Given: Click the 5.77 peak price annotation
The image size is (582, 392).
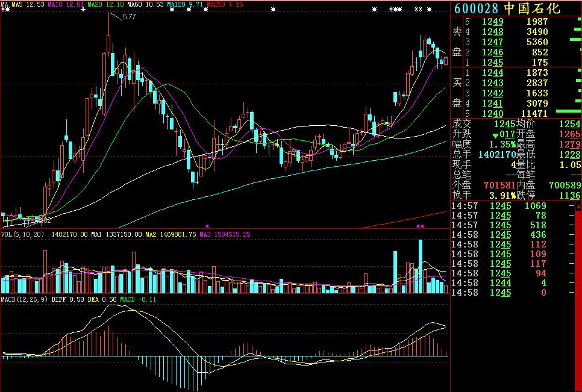Looking at the screenshot, I should tap(128, 17).
